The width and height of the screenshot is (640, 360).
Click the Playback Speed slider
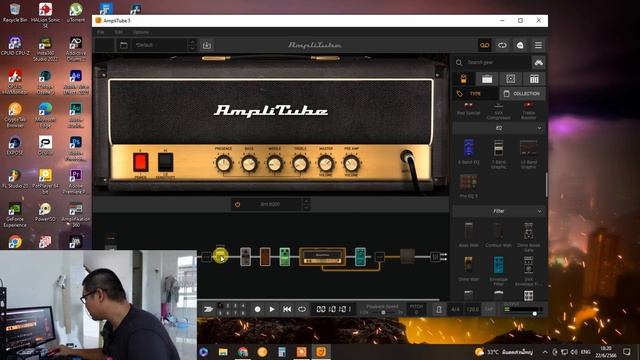coord(383,313)
